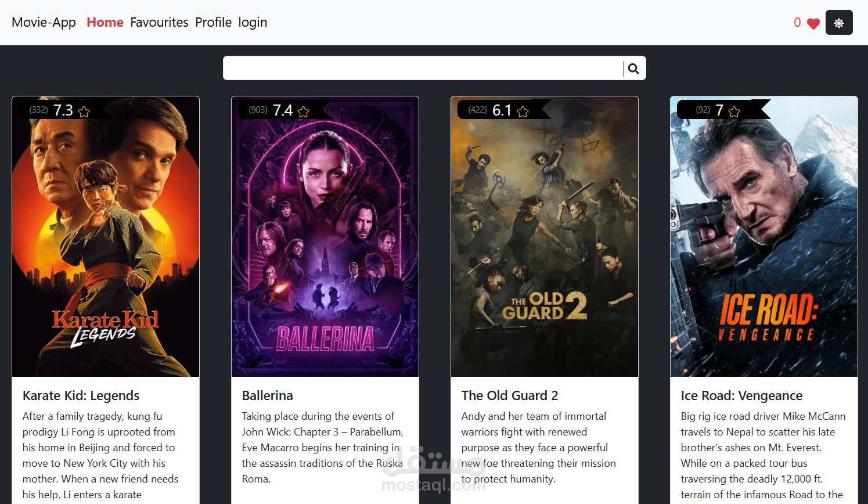Click the 'Ballerina' card title
The height and width of the screenshot is (504, 868).
tap(268, 395)
